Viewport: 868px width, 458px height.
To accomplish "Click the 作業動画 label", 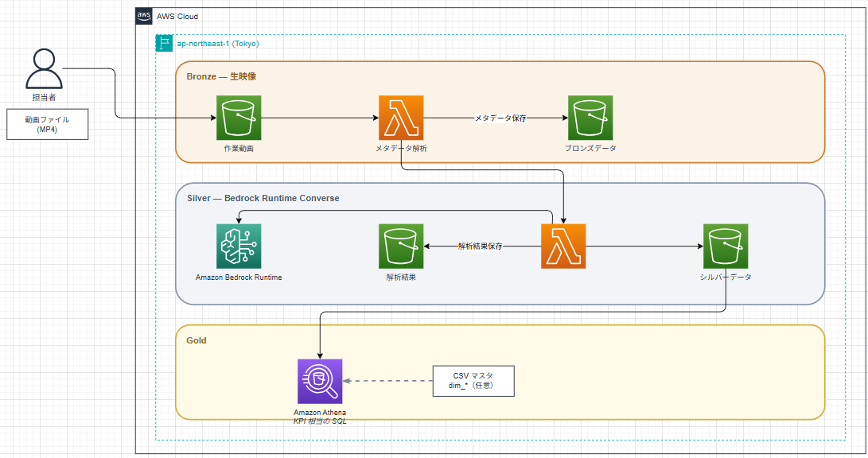I will coord(239,148).
